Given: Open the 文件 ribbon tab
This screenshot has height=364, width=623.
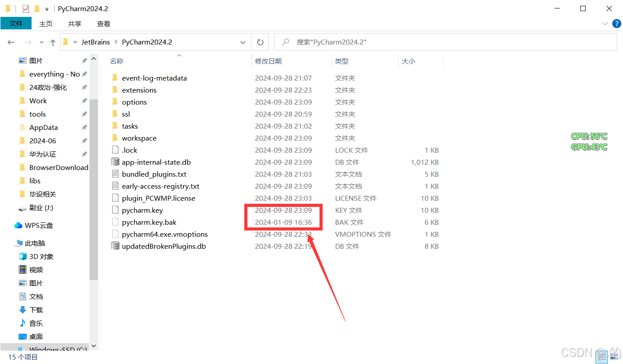Looking at the screenshot, I should [16, 24].
